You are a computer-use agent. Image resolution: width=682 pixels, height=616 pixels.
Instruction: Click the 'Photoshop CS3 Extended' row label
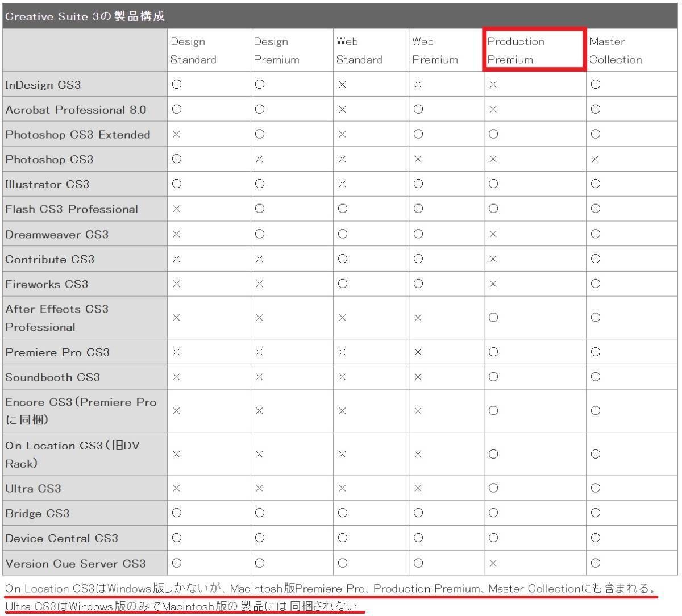[x=78, y=135]
